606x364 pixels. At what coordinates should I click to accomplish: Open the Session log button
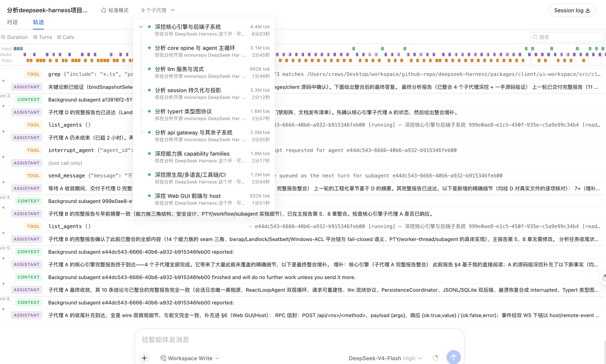tap(572, 10)
